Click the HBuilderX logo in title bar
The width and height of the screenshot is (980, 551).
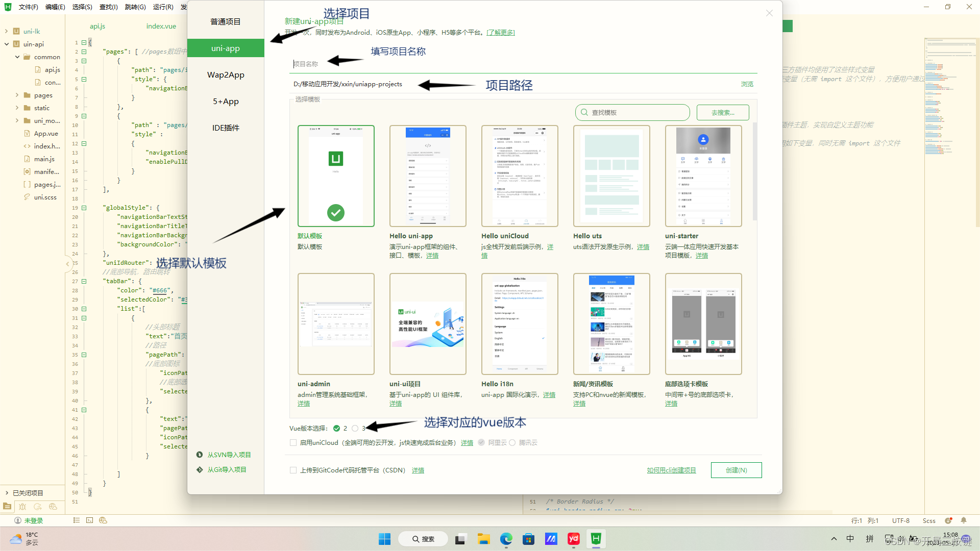(8, 7)
